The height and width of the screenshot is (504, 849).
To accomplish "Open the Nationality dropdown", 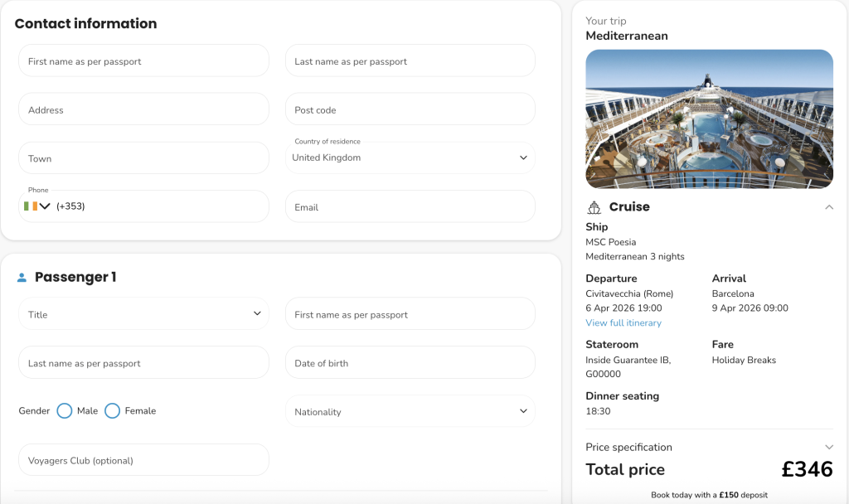I will [x=410, y=411].
